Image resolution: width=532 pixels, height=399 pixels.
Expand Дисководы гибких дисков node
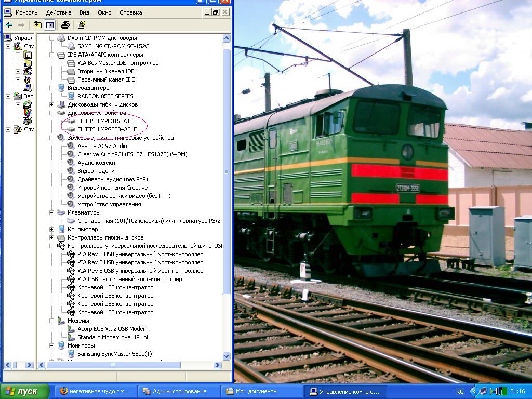[x=51, y=104]
